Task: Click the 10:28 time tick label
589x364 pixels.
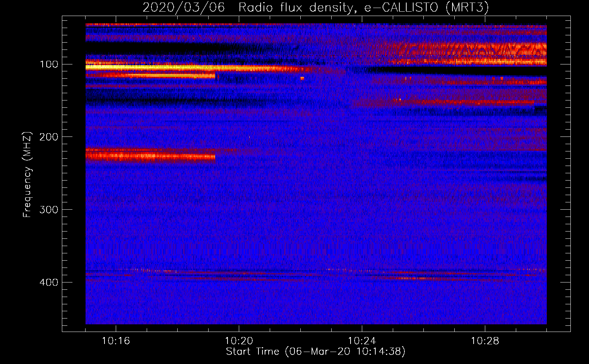Action: 485,341
